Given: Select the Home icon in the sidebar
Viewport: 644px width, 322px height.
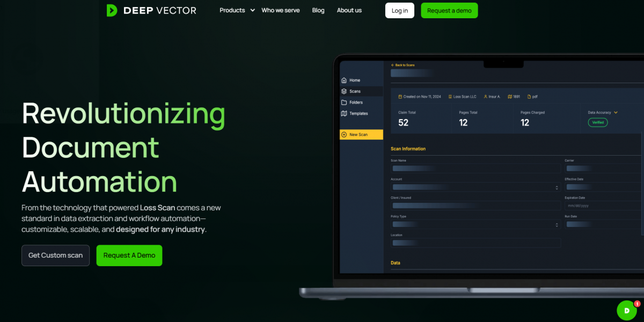Looking at the screenshot, I should click(344, 80).
